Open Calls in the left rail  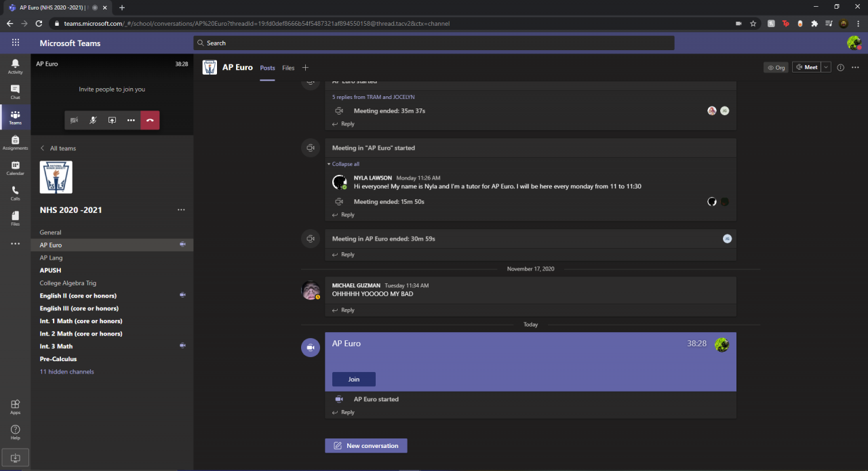(15, 193)
